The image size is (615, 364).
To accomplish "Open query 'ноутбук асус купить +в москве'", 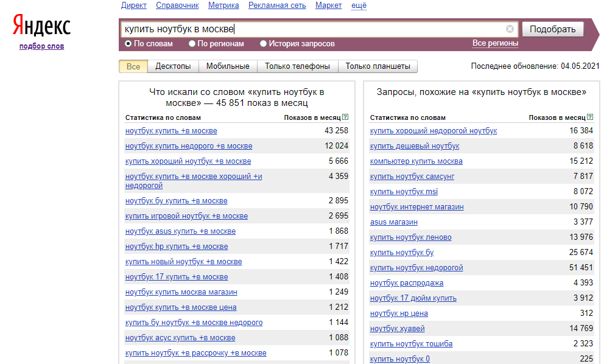I will coord(180,338).
